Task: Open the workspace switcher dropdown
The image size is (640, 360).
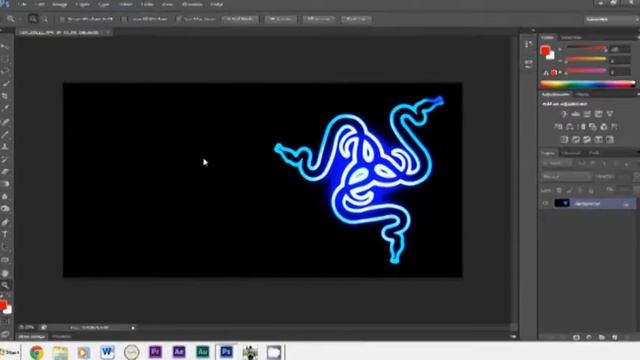Action: point(611,19)
